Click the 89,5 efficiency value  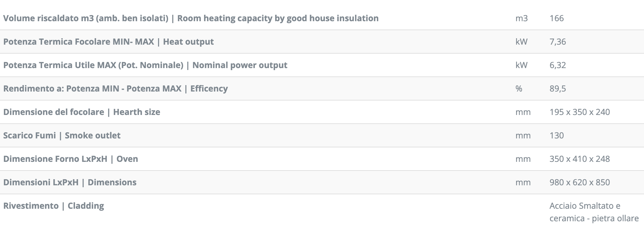point(558,89)
